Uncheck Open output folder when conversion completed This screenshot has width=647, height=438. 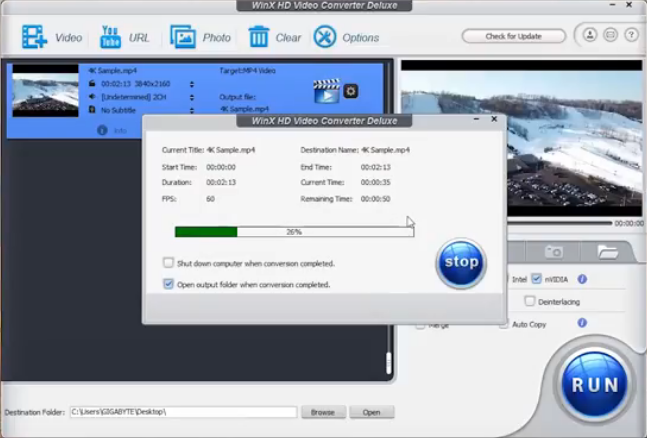[168, 284]
